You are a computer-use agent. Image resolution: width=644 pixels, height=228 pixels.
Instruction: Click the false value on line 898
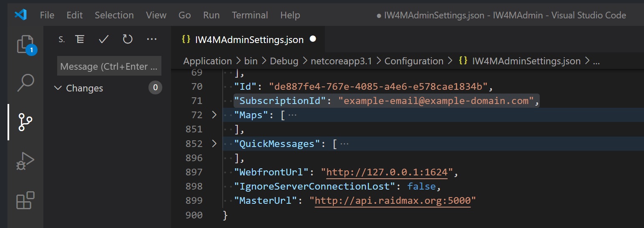coord(421,186)
